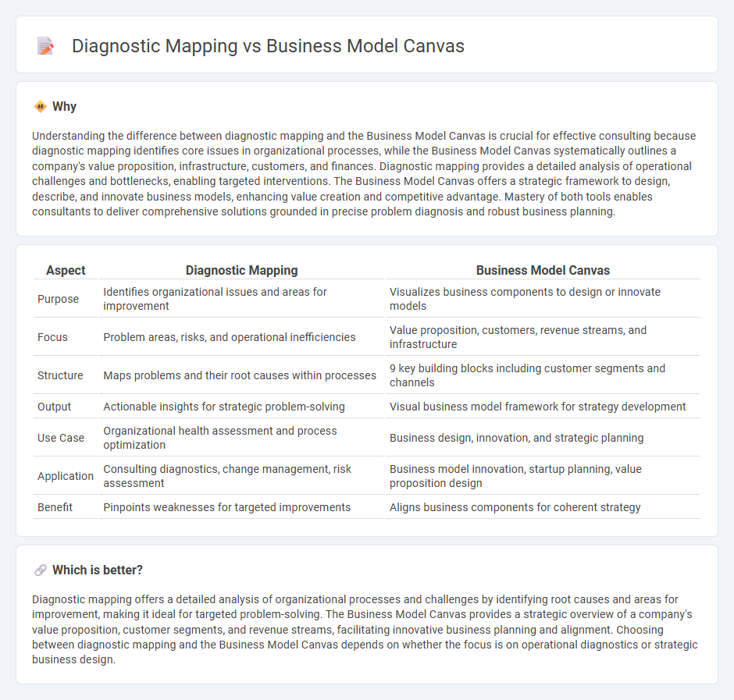
Task: Click 'Business model innovation, startup planning' cell
Action: (543, 476)
